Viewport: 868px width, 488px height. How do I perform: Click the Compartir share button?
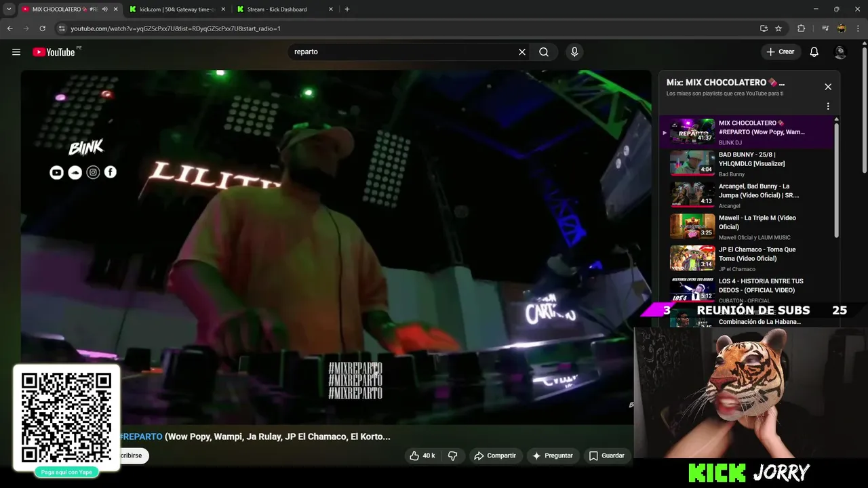(495, 455)
